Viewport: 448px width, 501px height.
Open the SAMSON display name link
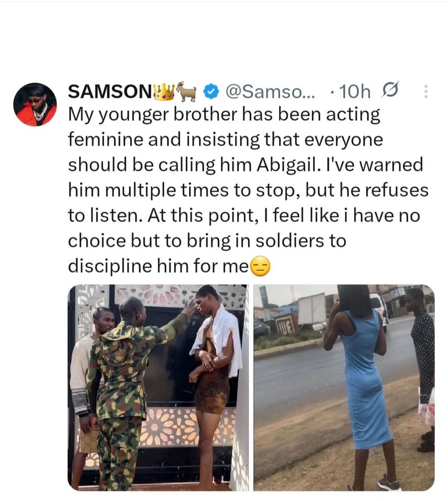108,91
